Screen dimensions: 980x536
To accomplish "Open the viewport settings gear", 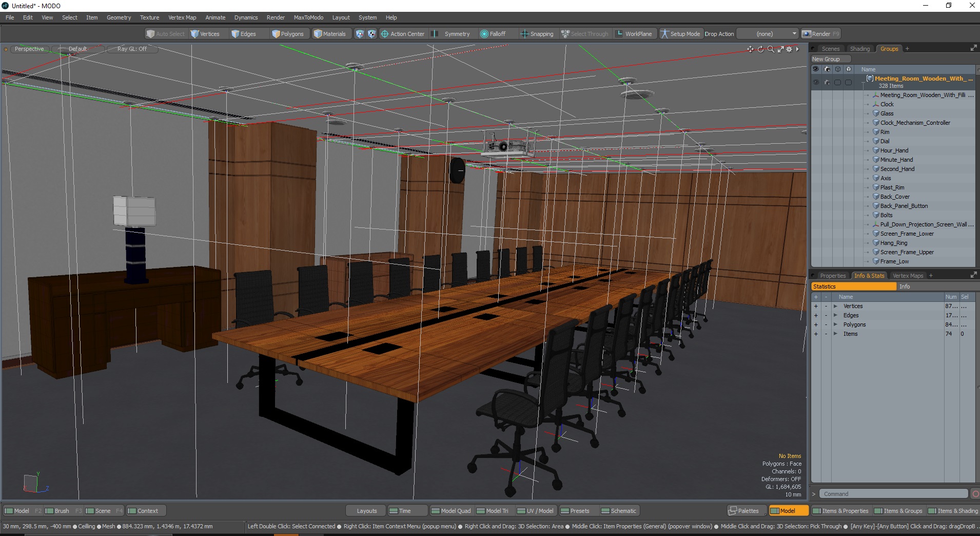I will (x=789, y=49).
